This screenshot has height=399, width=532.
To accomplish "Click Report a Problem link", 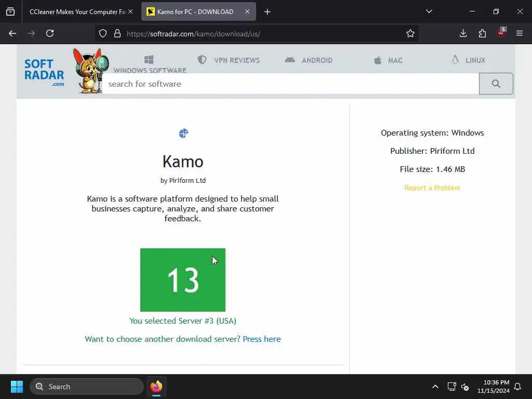I will click(x=432, y=188).
